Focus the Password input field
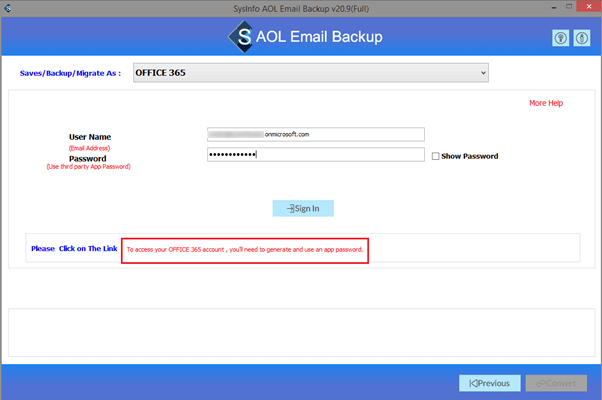 [316, 154]
